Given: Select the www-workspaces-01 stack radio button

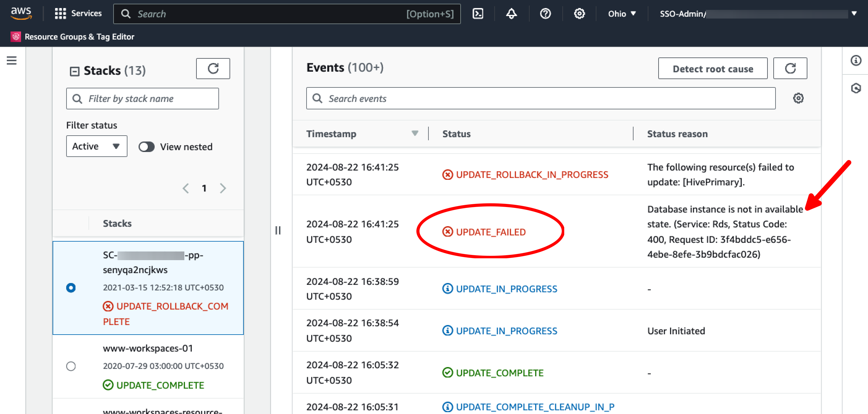Looking at the screenshot, I should pos(71,366).
